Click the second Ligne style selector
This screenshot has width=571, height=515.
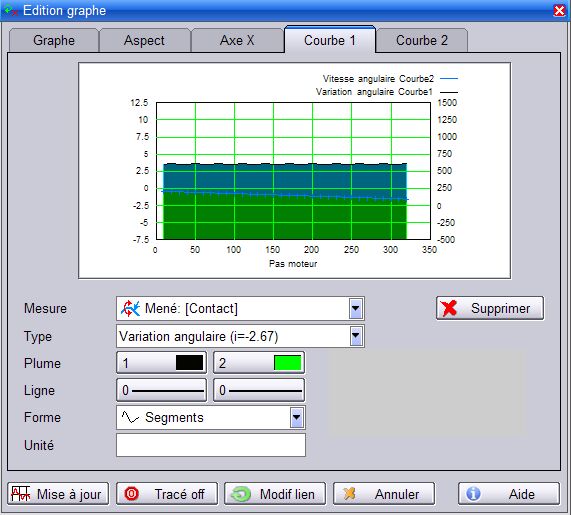[x=259, y=390]
